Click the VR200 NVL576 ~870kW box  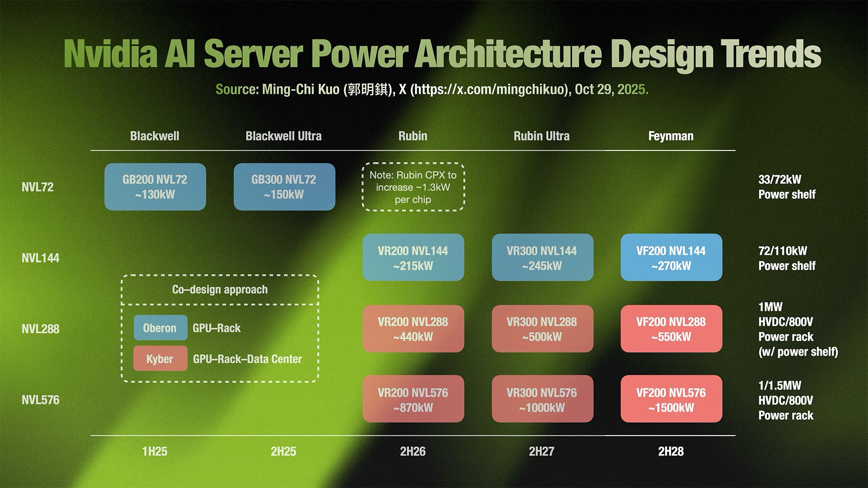coord(413,399)
